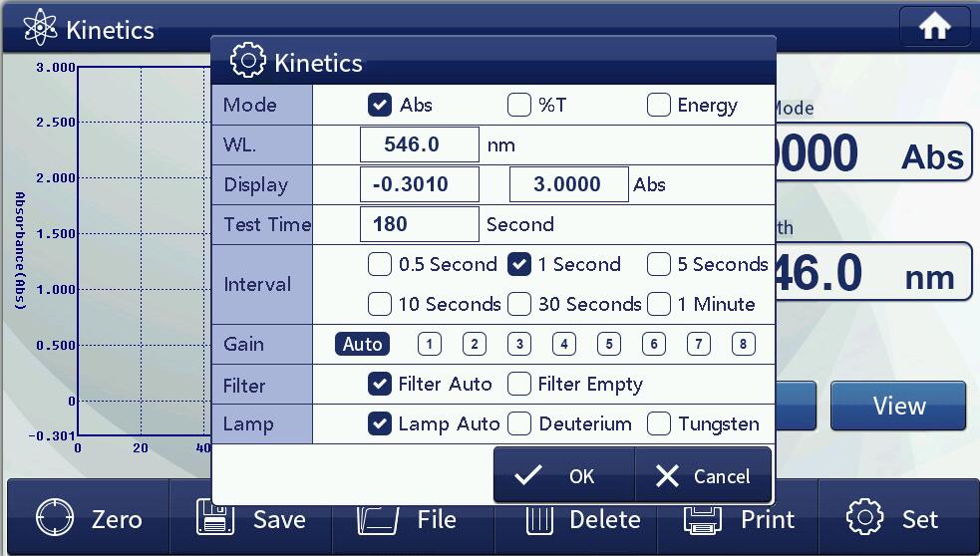The height and width of the screenshot is (556, 980).
Task: Toggle the Filter Empty checkbox
Action: [x=519, y=384]
